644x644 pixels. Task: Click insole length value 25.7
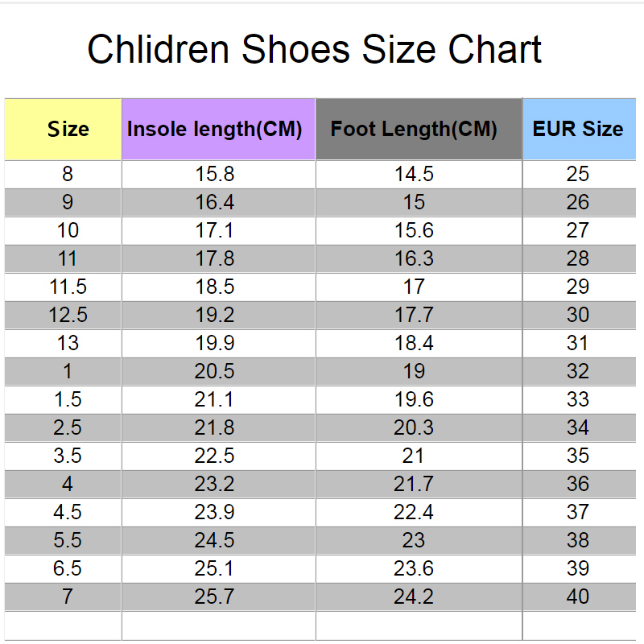215,597
